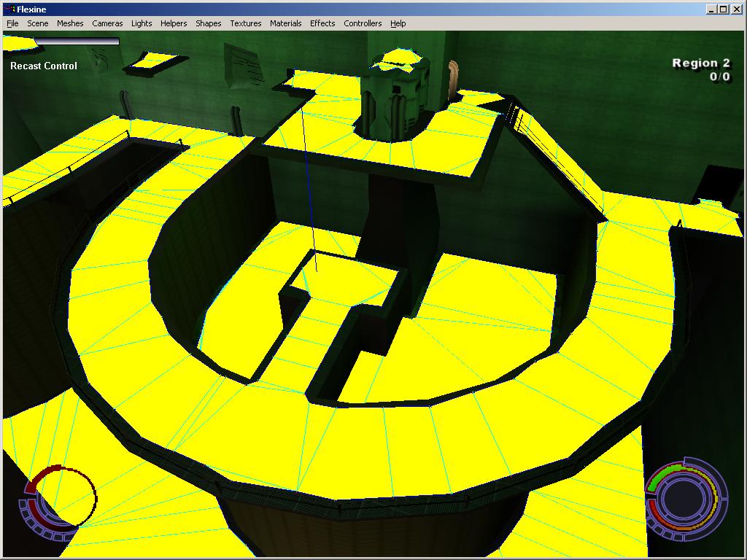Maximize the Flexine window
This screenshot has width=747, height=560.
click(x=723, y=9)
